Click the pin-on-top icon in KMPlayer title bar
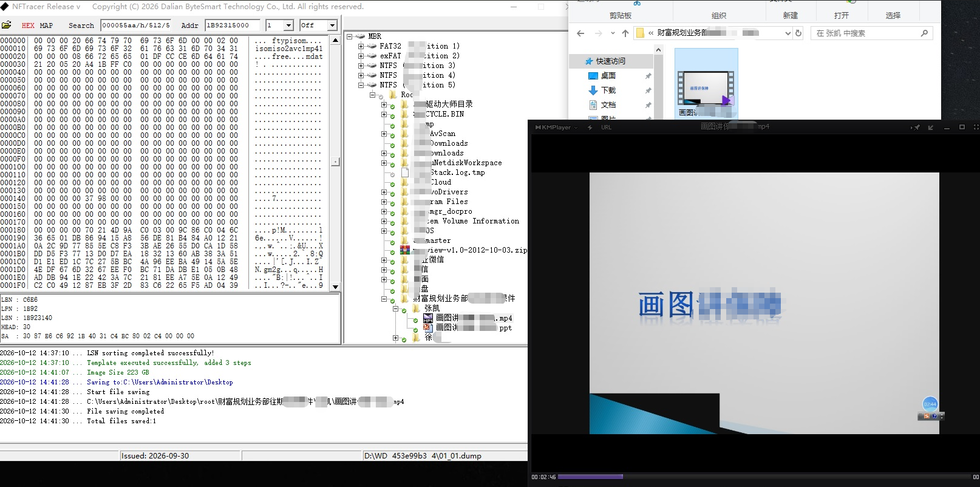Screen dimensions: 980x487 point(916,128)
